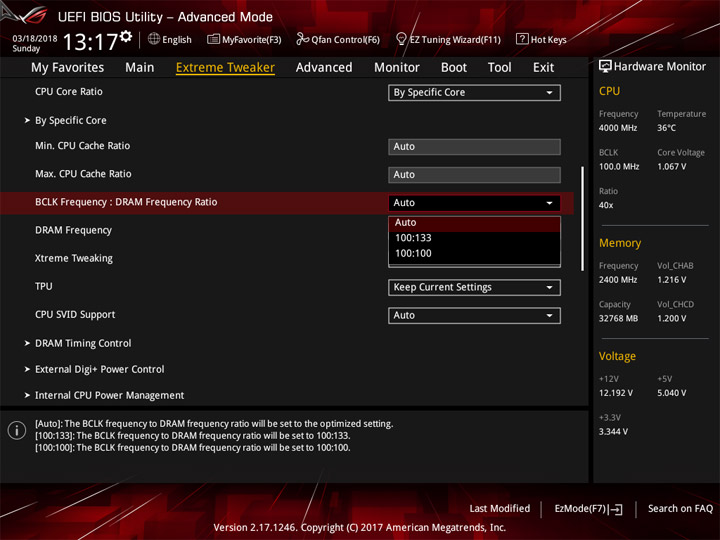Viewport: 720px width, 540px height.
Task: Open the Hot Keys help
Action: click(x=541, y=39)
